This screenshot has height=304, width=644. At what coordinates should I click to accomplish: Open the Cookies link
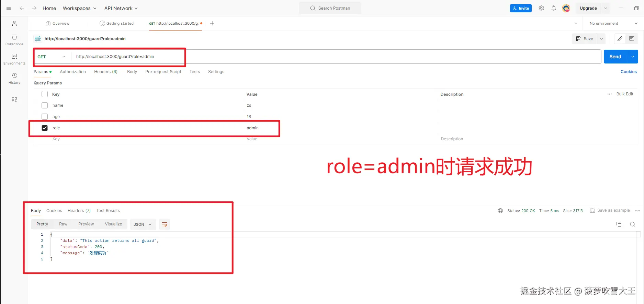point(629,72)
